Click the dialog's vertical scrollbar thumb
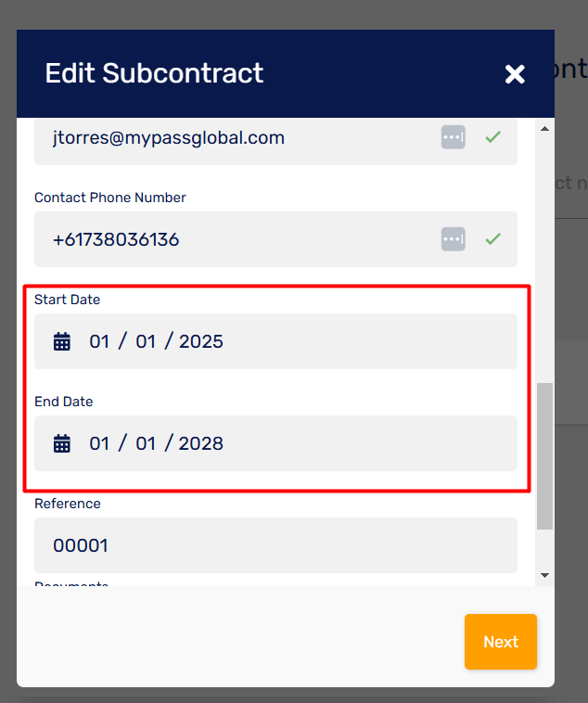Image resolution: width=588 pixels, height=703 pixels. (545, 456)
